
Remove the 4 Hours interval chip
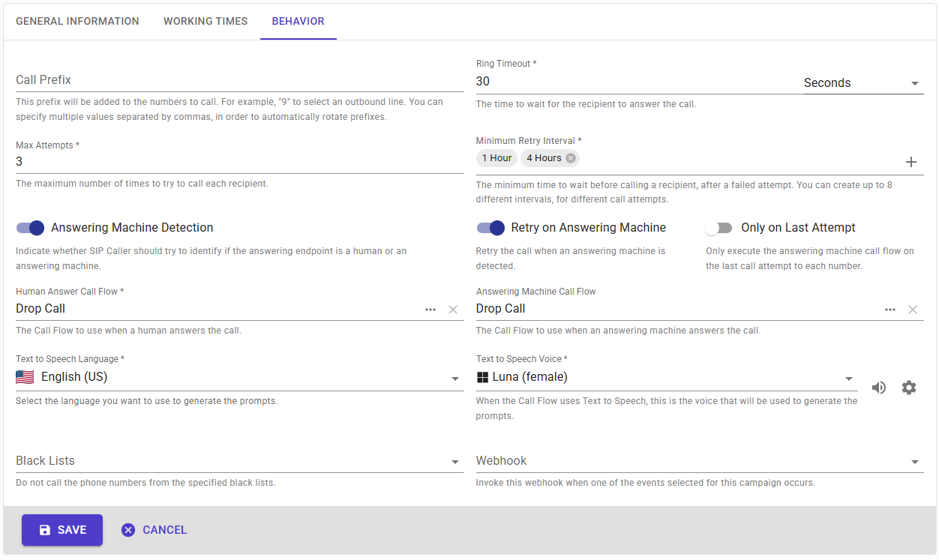point(571,158)
